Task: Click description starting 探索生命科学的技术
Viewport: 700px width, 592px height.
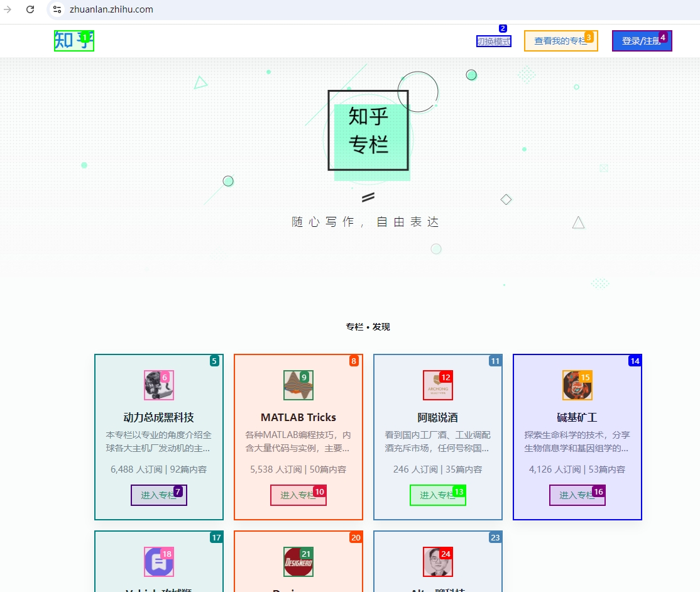Action: pos(577,442)
